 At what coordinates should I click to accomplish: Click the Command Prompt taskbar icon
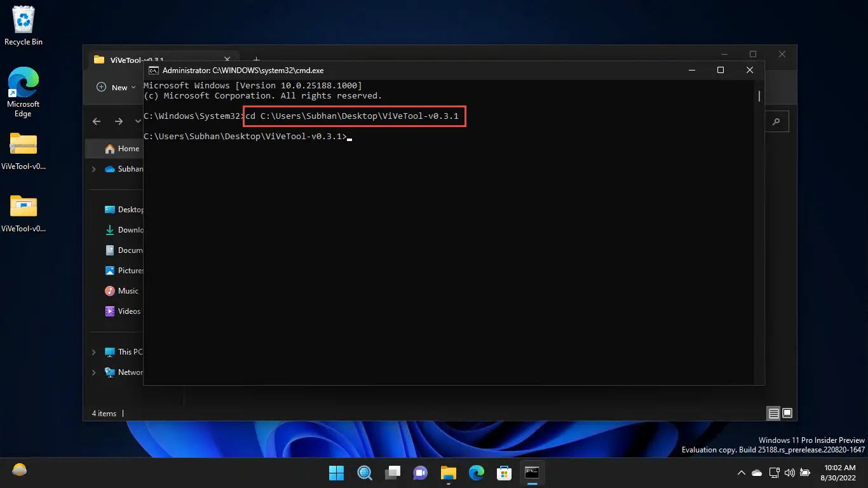[x=532, y=473]
